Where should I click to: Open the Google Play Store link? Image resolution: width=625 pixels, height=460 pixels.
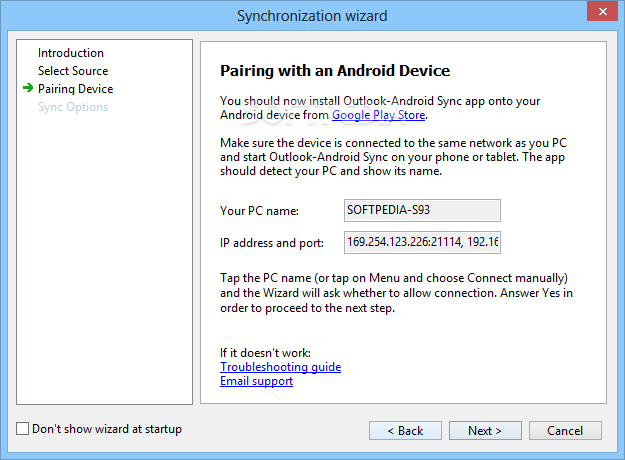(378, 115)
